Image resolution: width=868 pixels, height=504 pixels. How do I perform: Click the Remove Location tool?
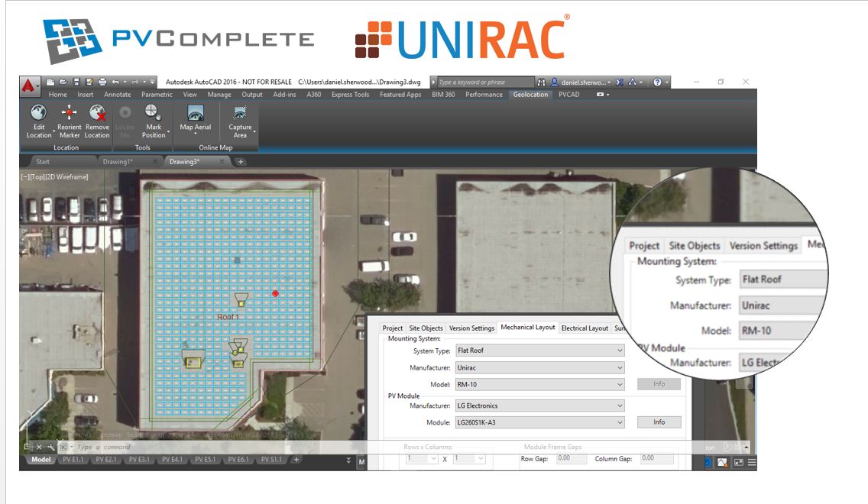click(x=97, y=121)
